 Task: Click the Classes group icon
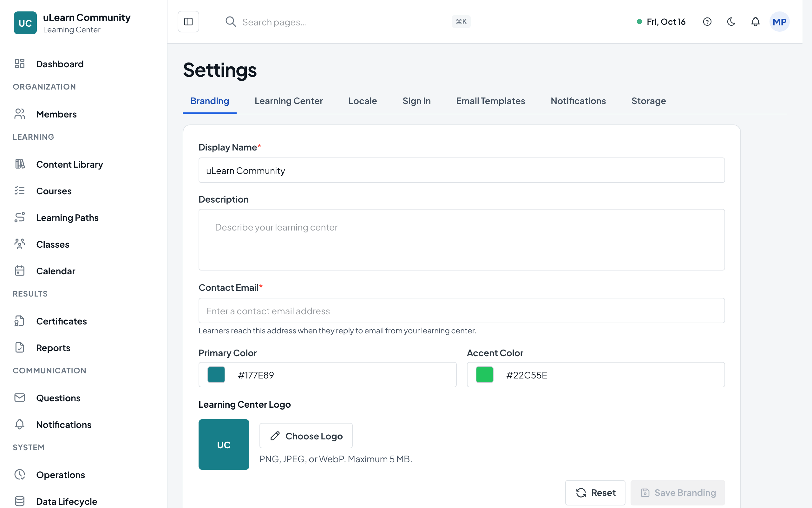click(x=20, y=244)
